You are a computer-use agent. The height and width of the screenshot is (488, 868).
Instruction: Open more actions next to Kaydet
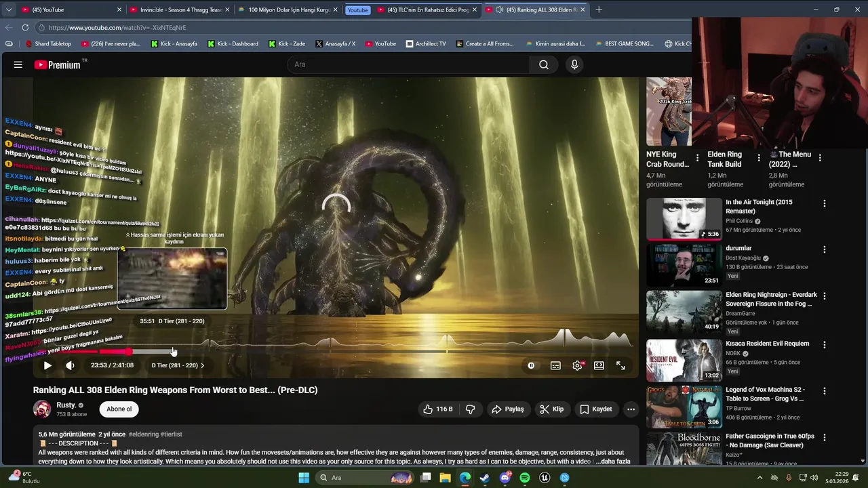(x=631, y=409)
